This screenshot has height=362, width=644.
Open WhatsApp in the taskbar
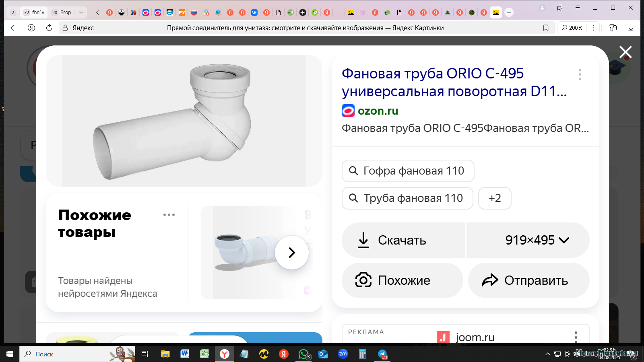[x=304, y=354]
